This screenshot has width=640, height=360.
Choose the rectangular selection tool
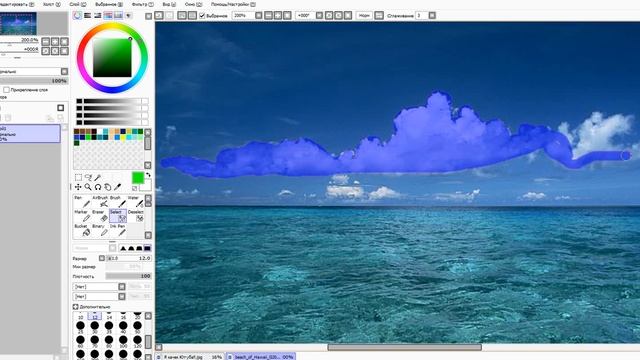78,178
